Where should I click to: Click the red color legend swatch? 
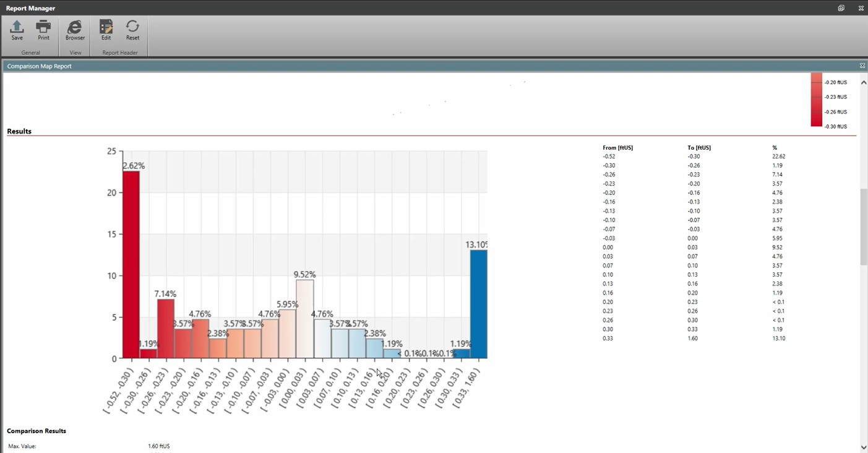coord(816,100)
